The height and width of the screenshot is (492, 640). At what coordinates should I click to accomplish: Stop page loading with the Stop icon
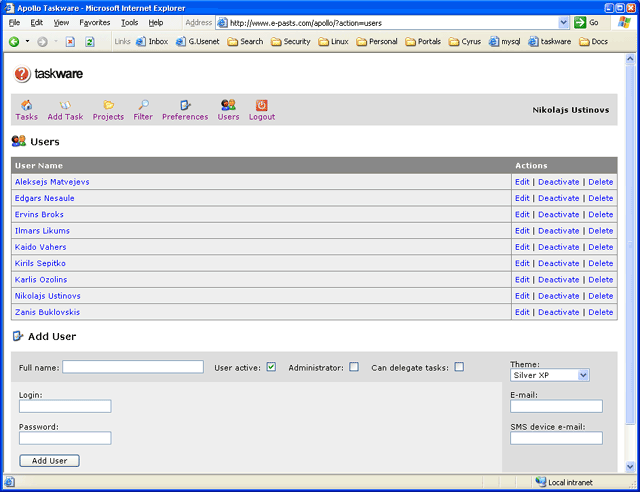click(71, 42)
